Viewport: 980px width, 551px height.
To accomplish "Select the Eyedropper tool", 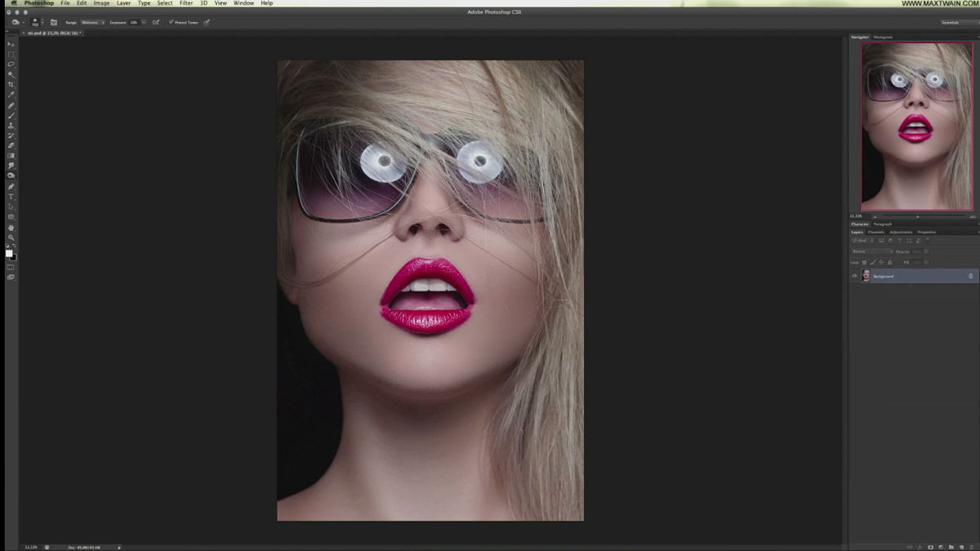I will [x=11, y=95].
